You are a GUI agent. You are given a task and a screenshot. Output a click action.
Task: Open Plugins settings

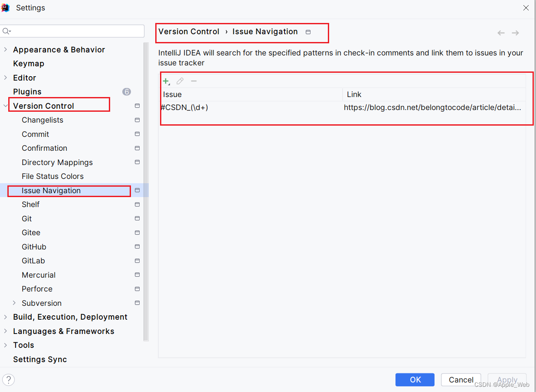click(27, 92)
